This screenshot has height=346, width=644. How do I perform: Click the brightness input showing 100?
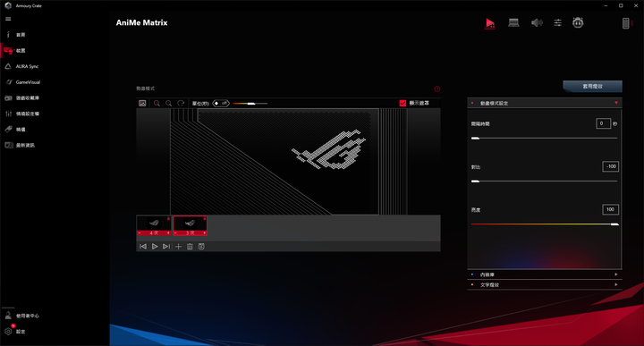610,209
